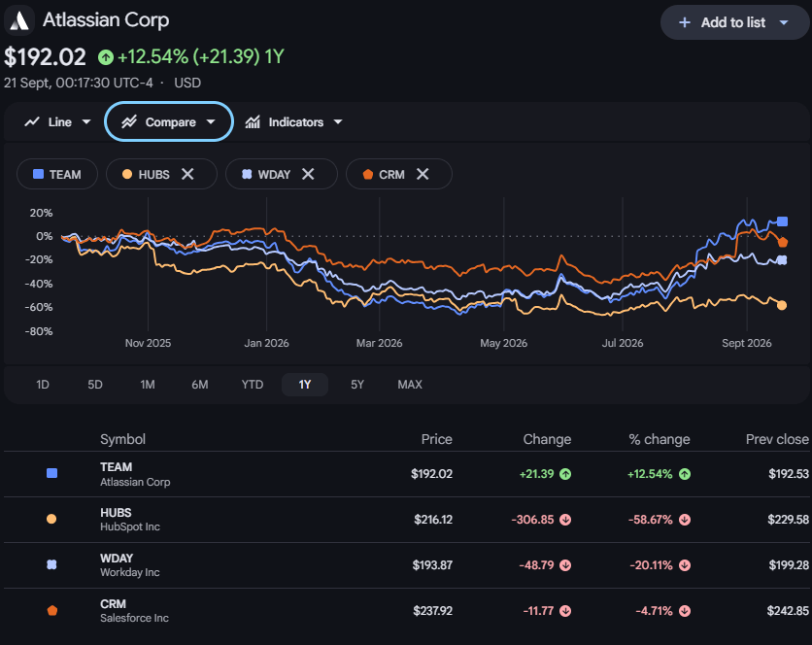Expand the Indicators dropdown arrow

point(338,121)
